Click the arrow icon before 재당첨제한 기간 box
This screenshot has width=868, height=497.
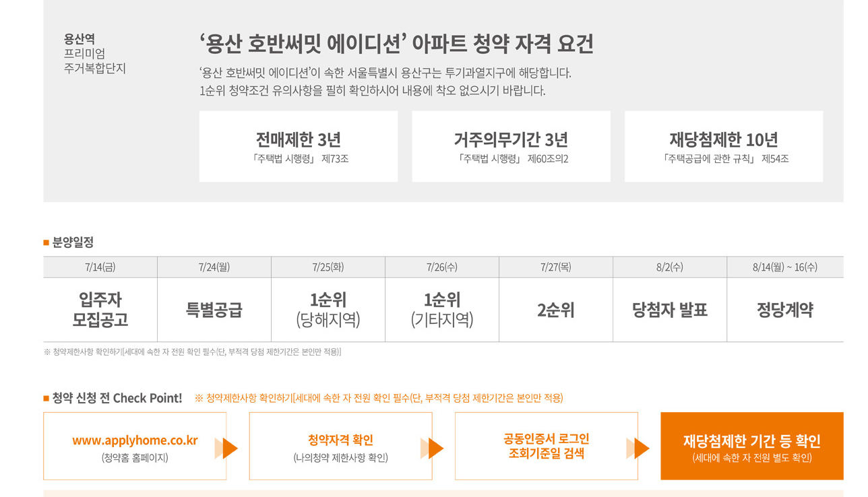(638, 449)
